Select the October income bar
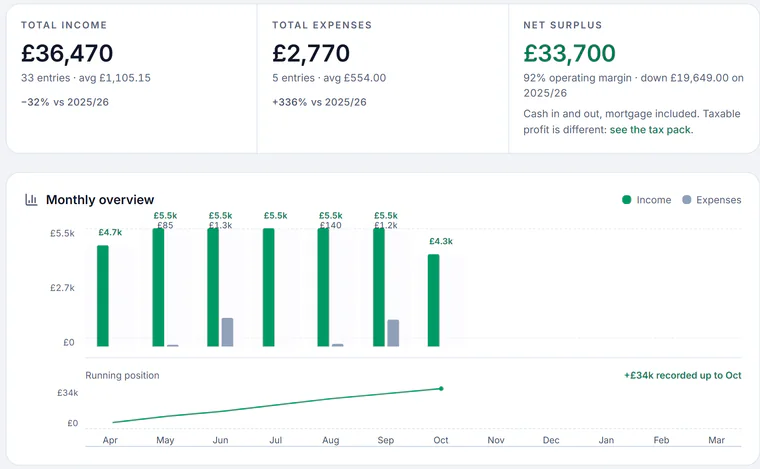 (x=433, y=300)
